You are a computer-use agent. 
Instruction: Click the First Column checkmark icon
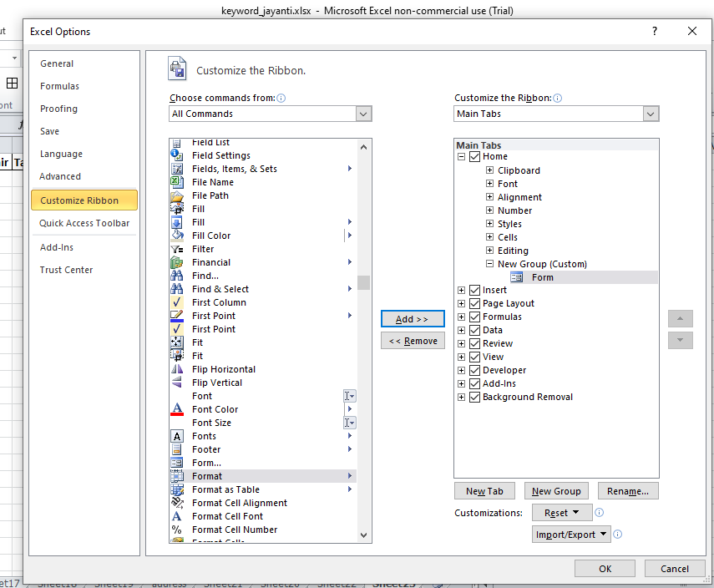coord(177,302)
